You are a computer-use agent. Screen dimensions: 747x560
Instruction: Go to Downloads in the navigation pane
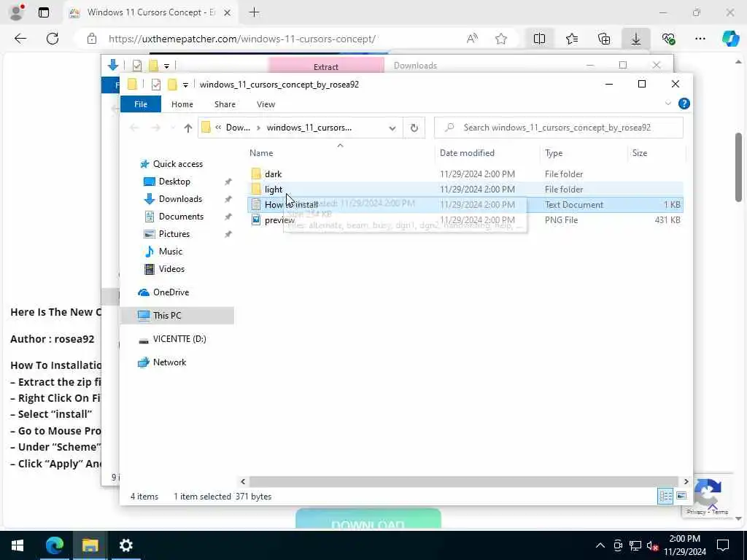point(180,199)
